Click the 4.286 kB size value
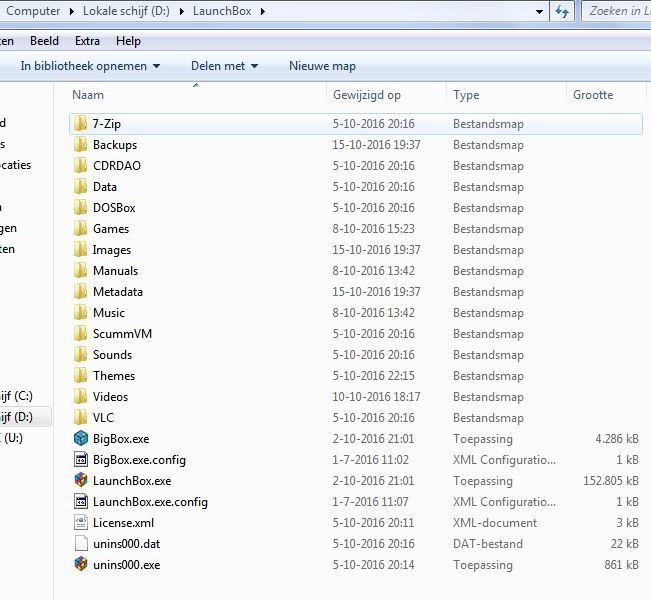 (x=617, y=439)
